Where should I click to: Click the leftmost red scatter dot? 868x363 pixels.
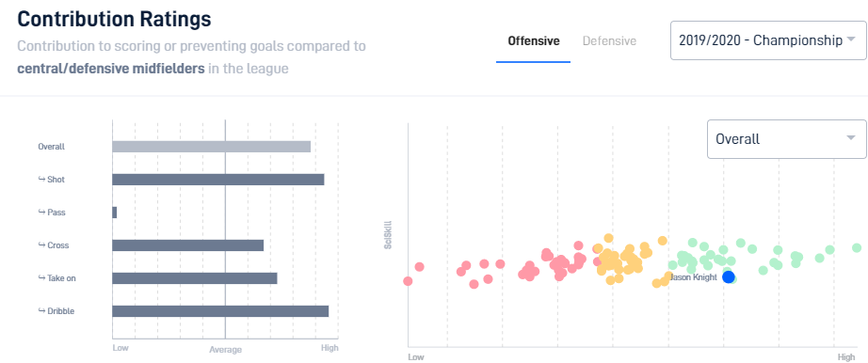pos(408,281)
